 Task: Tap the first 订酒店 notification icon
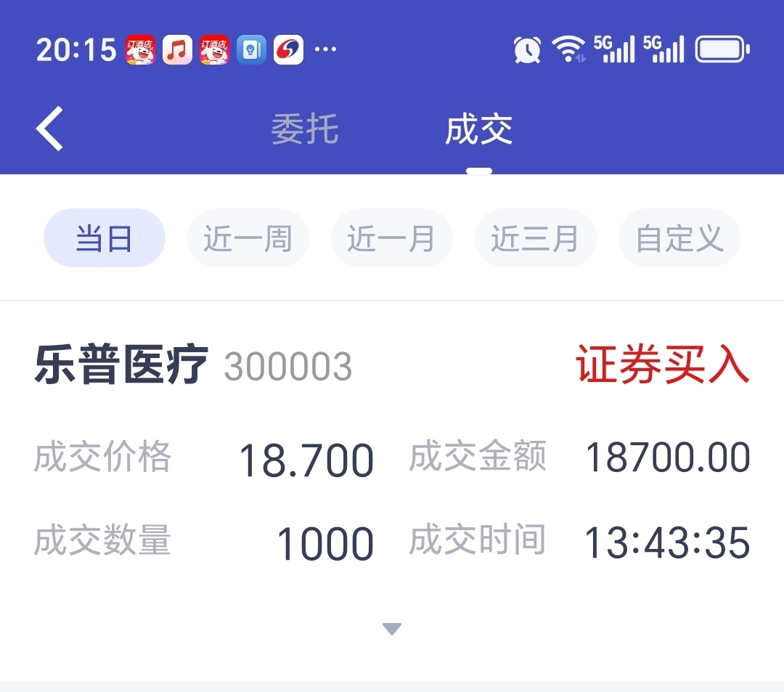[141, 49]
